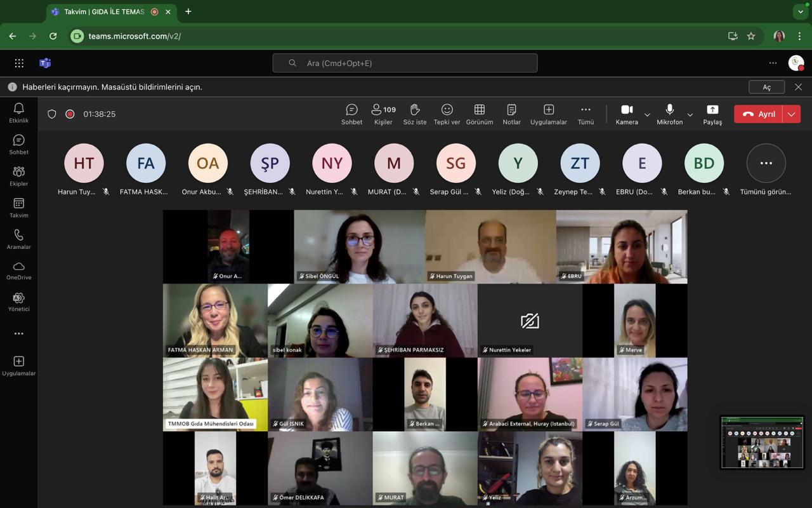Raise hand with Söz iste

pos(415,114)
